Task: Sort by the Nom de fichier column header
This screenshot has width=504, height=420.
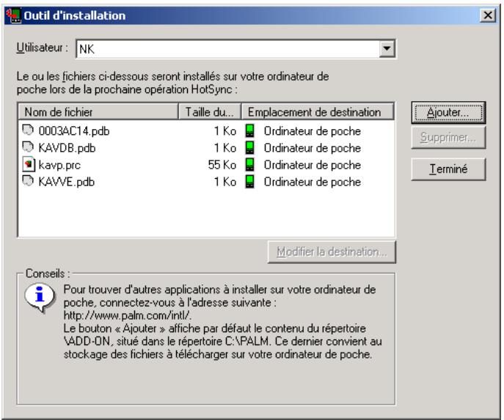Action: click(x=98, y=112)
